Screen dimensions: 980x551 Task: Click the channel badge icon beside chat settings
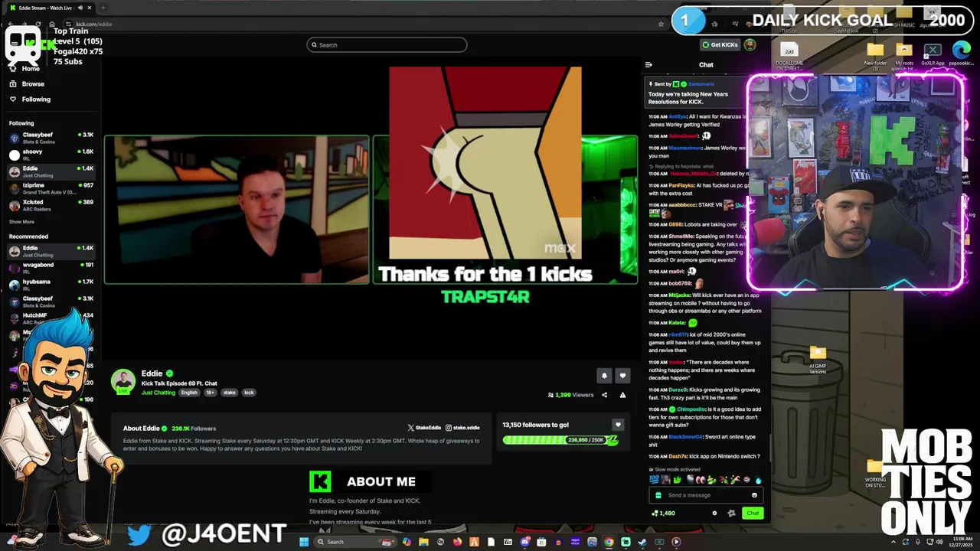click(x=731, y=513)
